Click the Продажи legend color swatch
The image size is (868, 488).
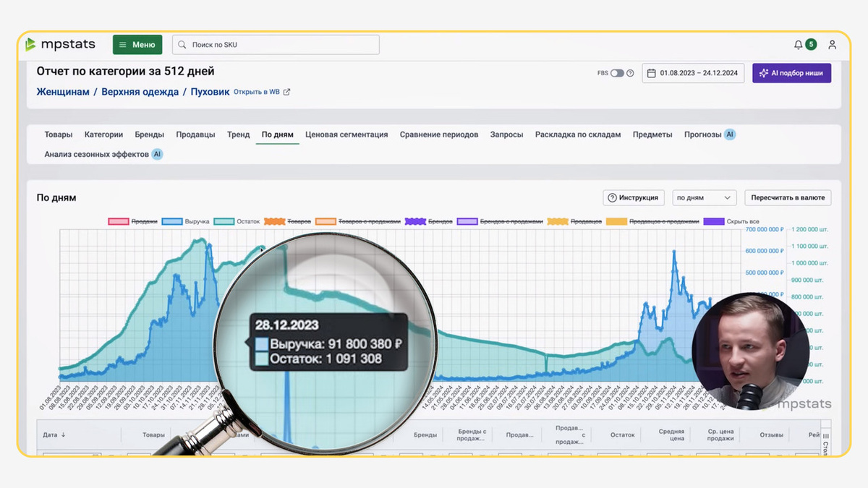(118, 221)
